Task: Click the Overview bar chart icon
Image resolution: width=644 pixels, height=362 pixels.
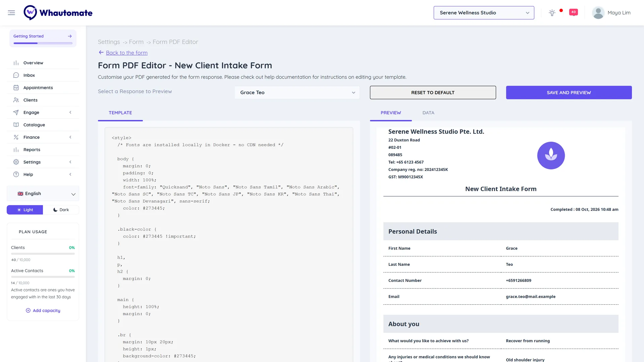Action: click(16, 63)
